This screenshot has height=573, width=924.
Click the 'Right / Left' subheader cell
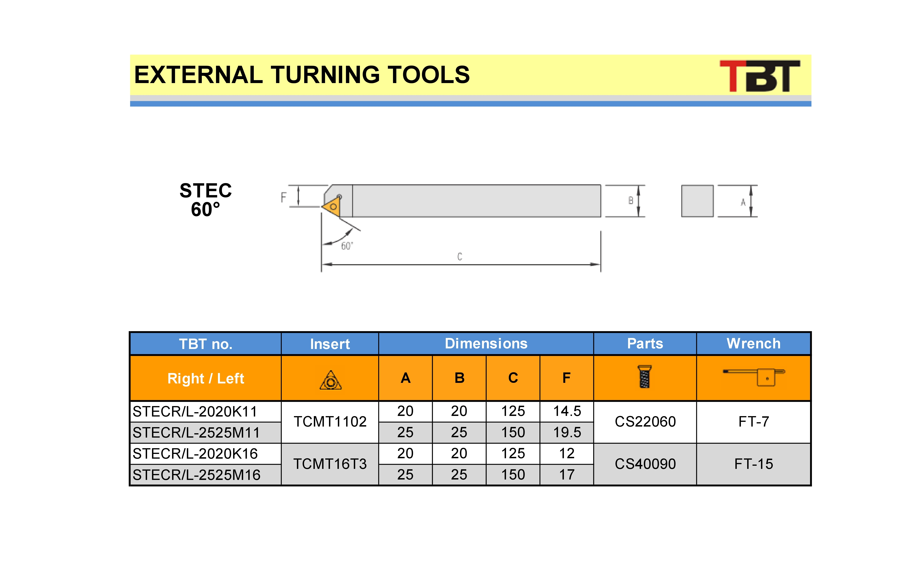(x=205, y=378)
